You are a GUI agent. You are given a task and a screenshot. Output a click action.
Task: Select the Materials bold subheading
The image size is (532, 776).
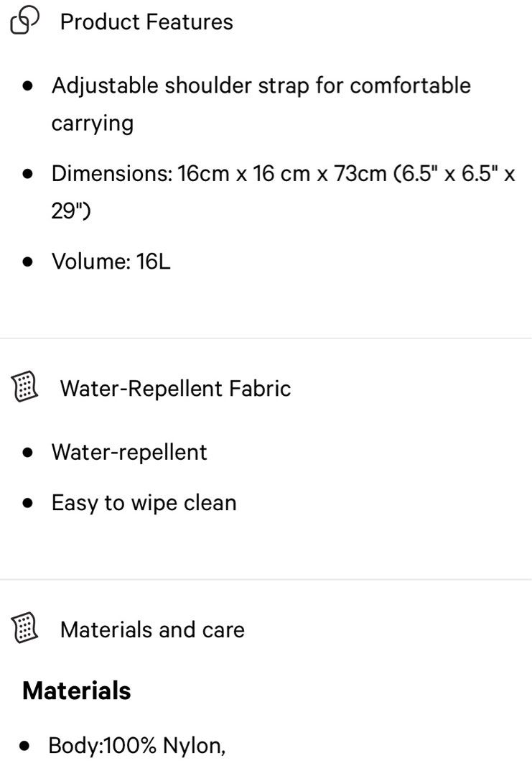(77, 690)
